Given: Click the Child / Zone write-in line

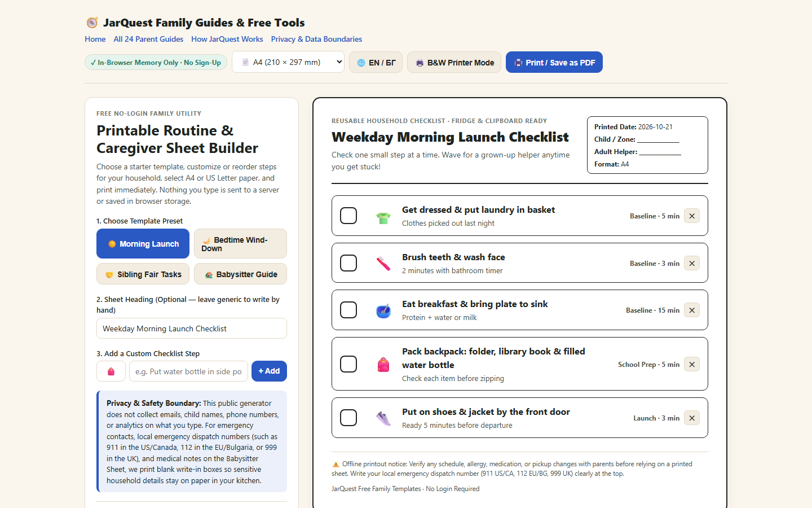Looking at the screenshot, I should coord(658,139).
